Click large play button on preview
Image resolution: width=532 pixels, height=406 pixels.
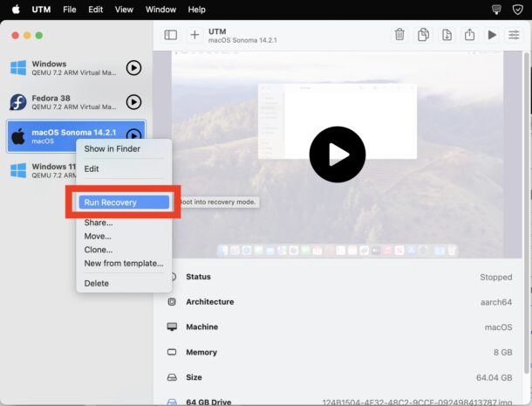pyautogui.click(x=338, y=155)
